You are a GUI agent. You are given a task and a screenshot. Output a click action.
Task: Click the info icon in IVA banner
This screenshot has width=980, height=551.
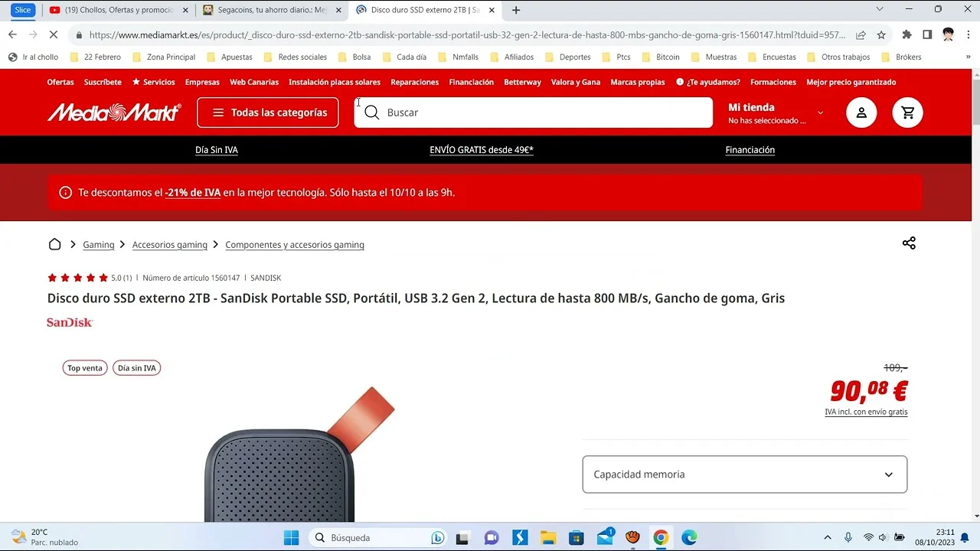click(65, 193)
